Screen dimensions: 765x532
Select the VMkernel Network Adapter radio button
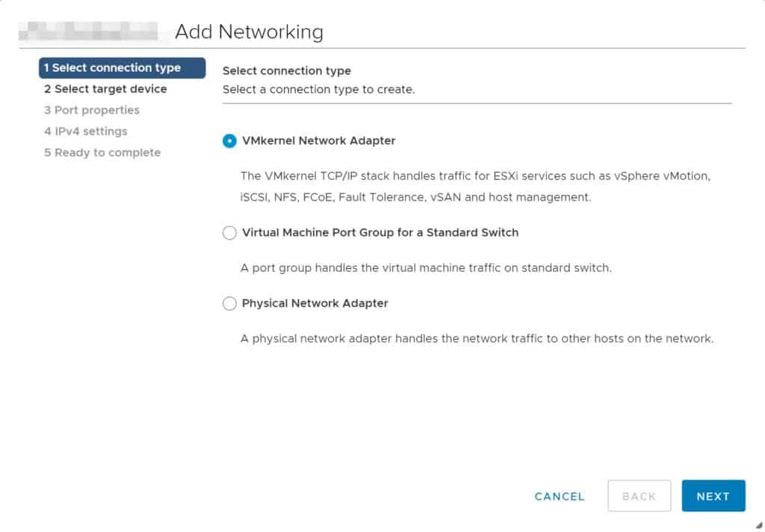click(229, 140)
